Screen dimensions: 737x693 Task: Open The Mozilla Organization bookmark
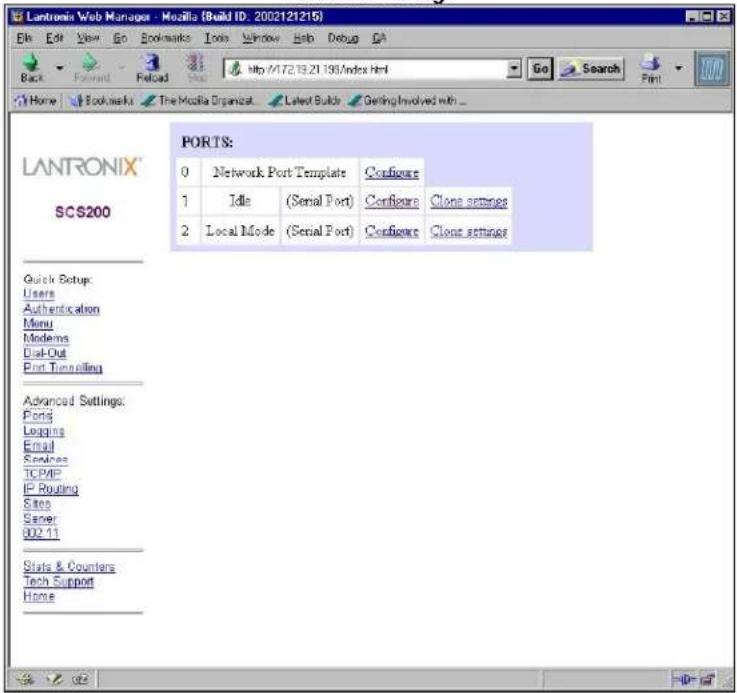pyautogui.click(x=198, y=100)
